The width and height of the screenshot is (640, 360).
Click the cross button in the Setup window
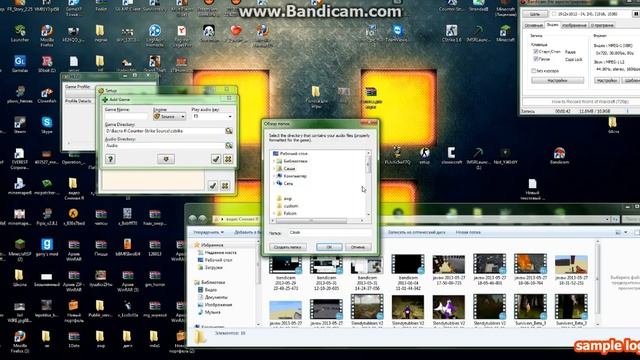pos(225,186)
